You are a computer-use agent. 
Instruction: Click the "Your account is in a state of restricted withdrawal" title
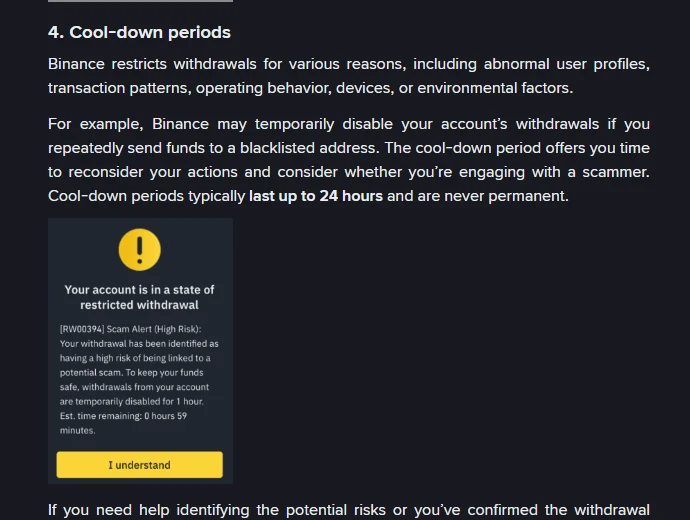(x=139, y=297)
